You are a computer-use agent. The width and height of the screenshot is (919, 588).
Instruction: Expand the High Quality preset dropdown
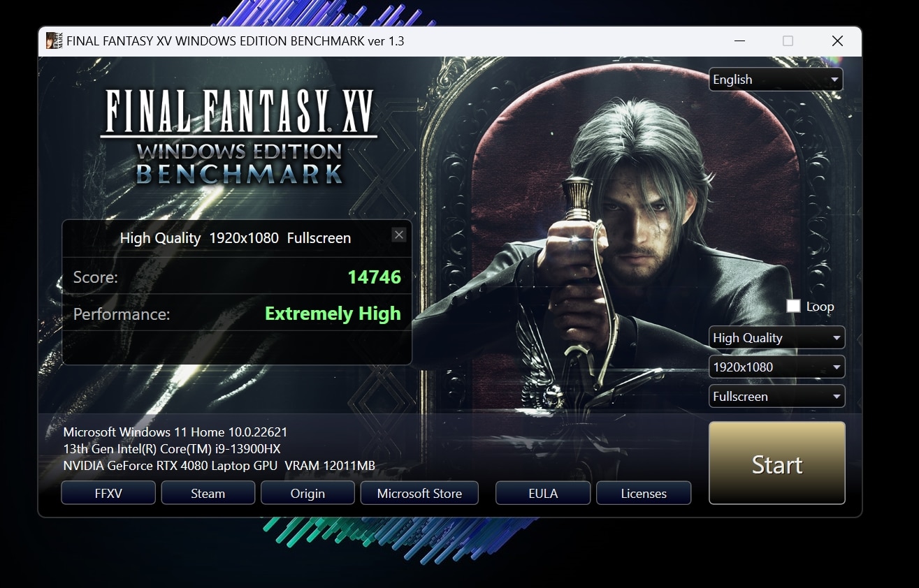[776, 338]
